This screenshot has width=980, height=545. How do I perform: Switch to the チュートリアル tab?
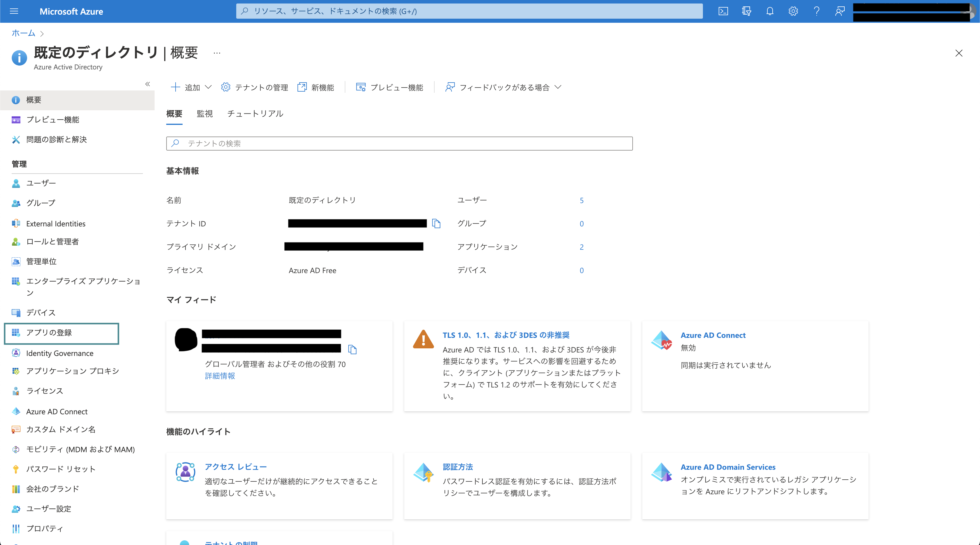pyautogui.click(x=255, y=114)
